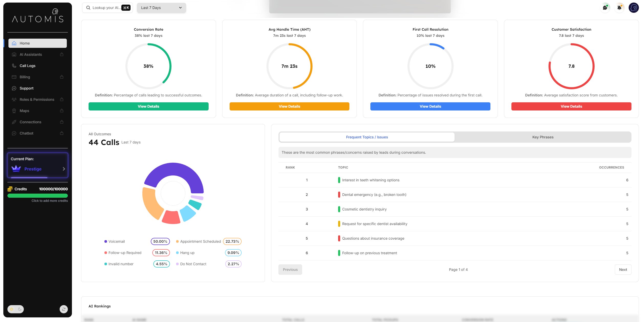Click the Chatbot icon in sidebar
This screenshot has height=322, width=644.
(x=14, y=133)
